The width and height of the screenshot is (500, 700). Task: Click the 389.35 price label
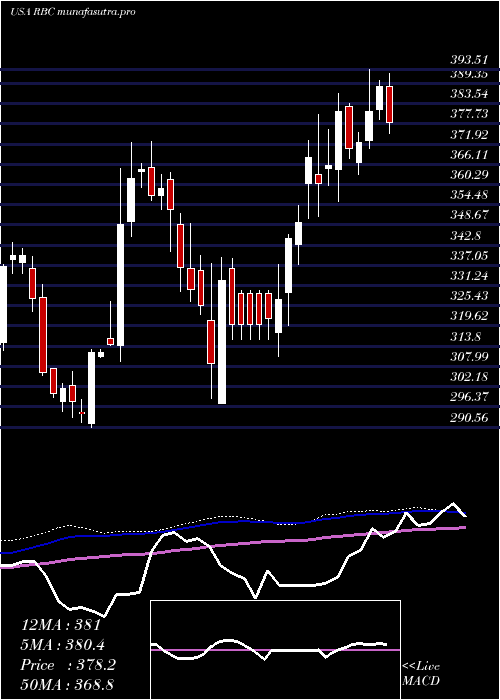471,74
